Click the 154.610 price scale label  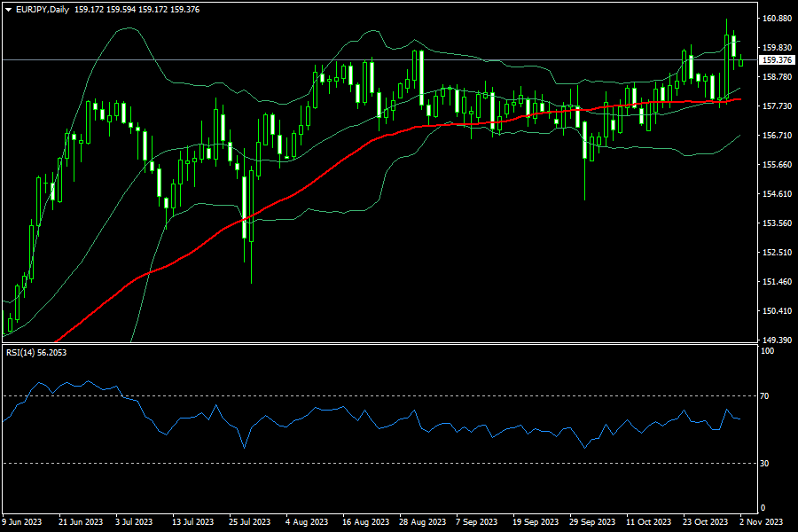(777, 194)
